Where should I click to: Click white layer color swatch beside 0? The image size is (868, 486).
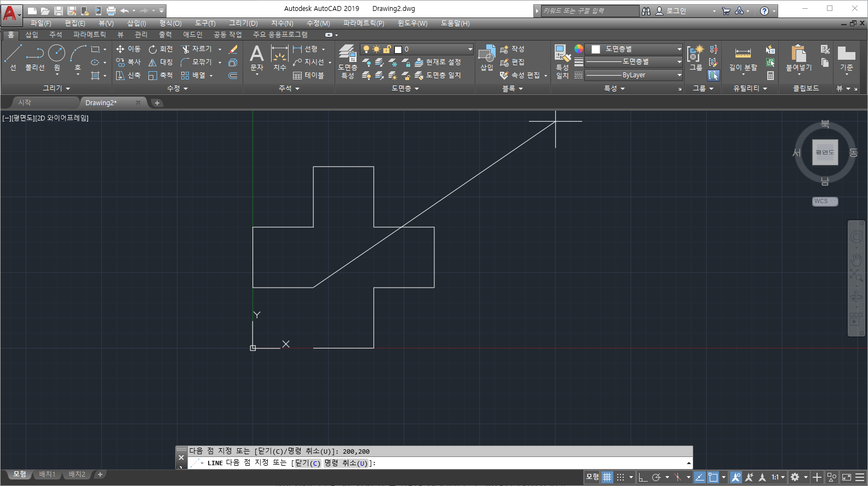coord(398,49)
